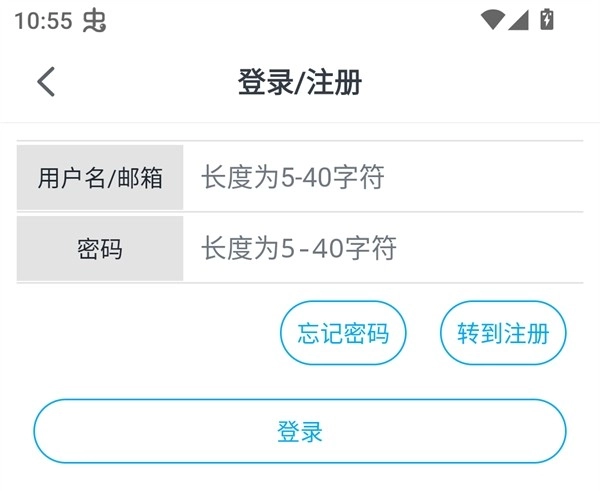Submit the login form with 登录
600x491 pixels.
click(x=300, y=432)
